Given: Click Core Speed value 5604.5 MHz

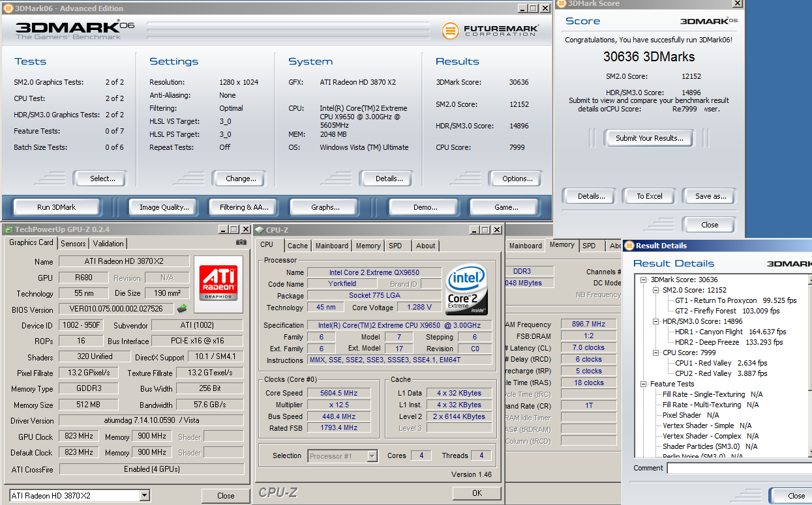Looking at the screenshot, I should [x=339, y=393].
